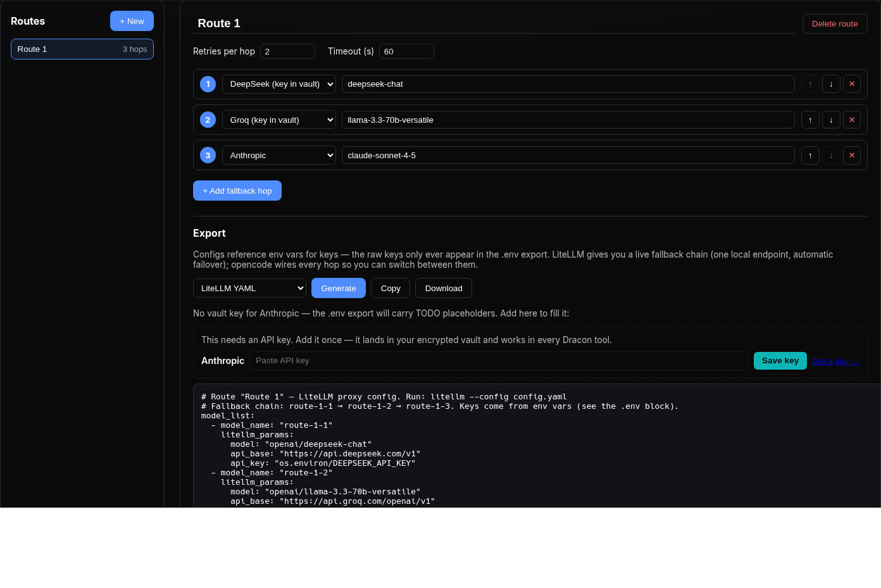Click the "Retries per hop" label
This screenshot has width=881, height=588.
click(224, 51)
